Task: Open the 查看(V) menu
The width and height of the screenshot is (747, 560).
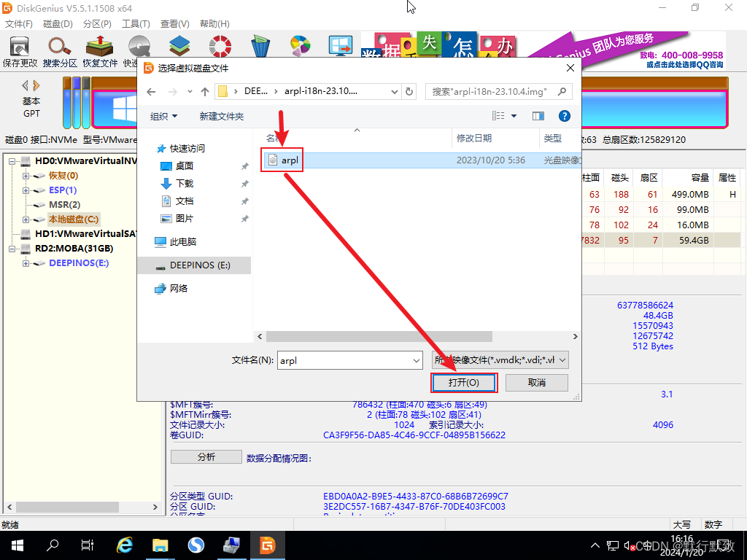Action: [x=175, y=24]
